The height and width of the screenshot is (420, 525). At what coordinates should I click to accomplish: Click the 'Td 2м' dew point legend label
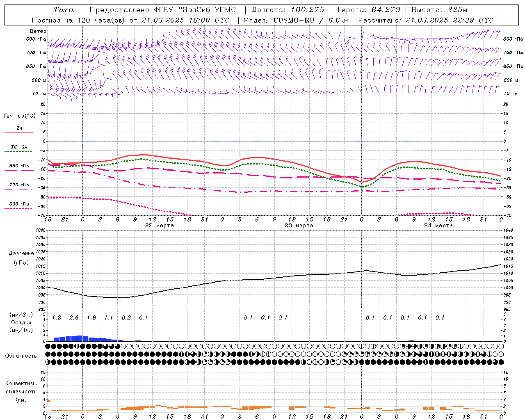point(19,147)
